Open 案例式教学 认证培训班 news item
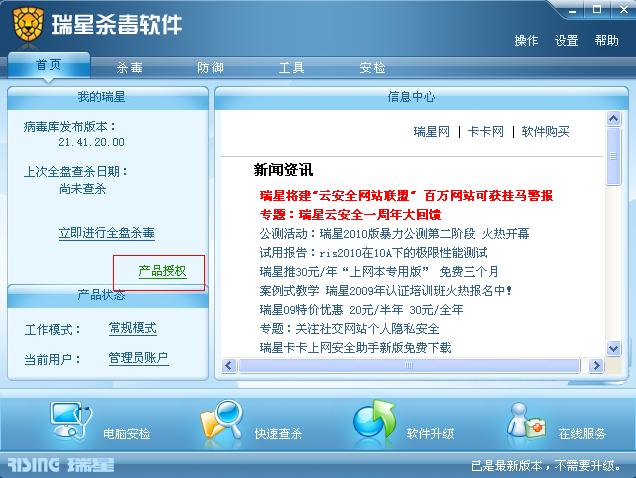Screen dimensions: 636x478 coord(386,291)
